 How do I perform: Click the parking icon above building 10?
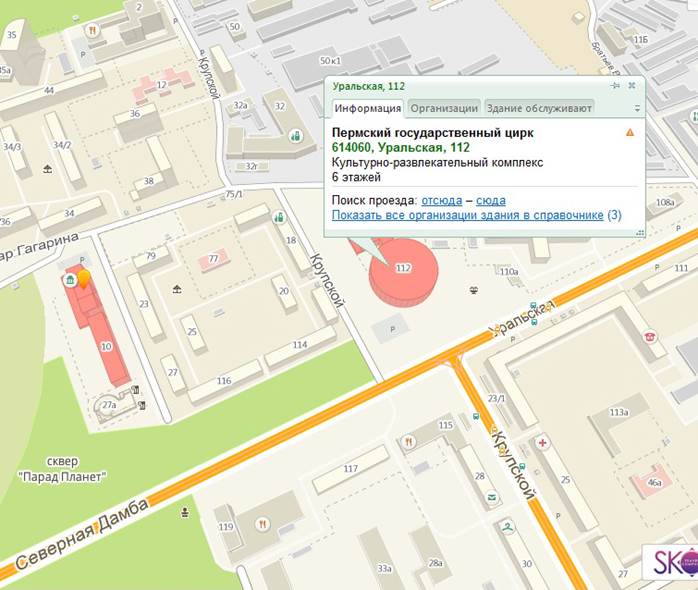coord(82,260)
